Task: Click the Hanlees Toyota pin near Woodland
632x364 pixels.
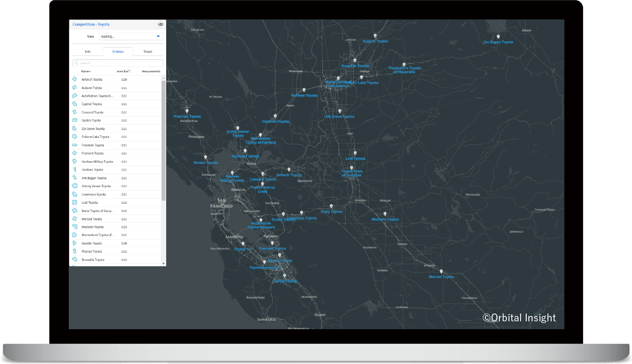Action: (304, 90)
